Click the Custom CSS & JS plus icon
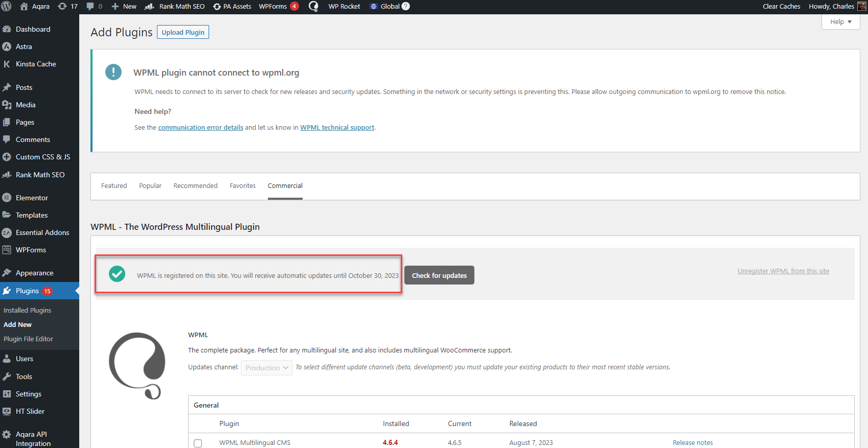This screenshot has width=868, height=448. click(x=7, y=157)
